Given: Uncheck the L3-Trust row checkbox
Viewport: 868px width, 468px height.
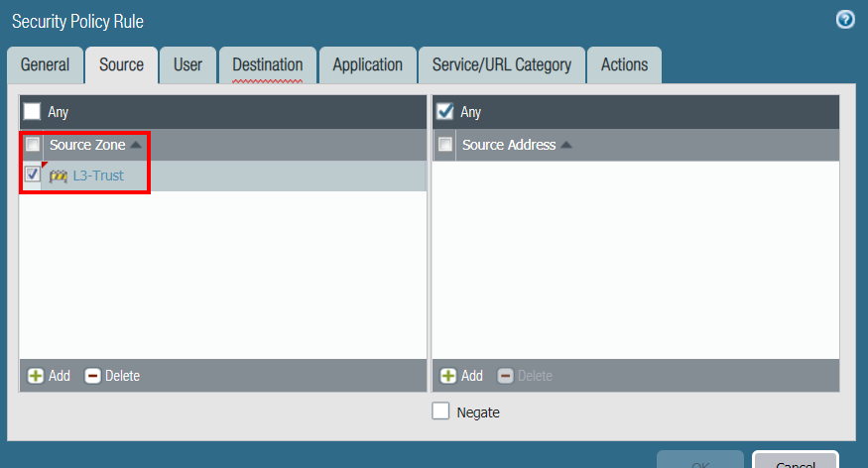Looking at the screenshot, I should pos(33,175).
